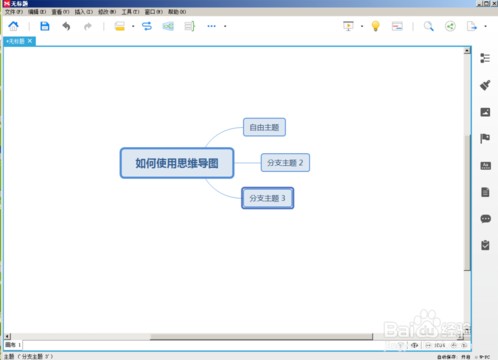Open the 文件 (File) menu
The width and height of the screenshot is (498, 360).
[x=14, y=12]
